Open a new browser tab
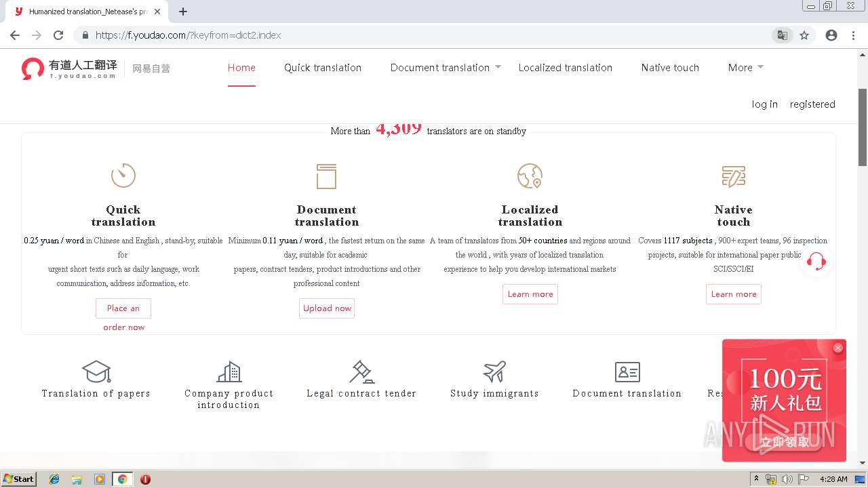The image size is (868, 488). [x=183, y=12]
